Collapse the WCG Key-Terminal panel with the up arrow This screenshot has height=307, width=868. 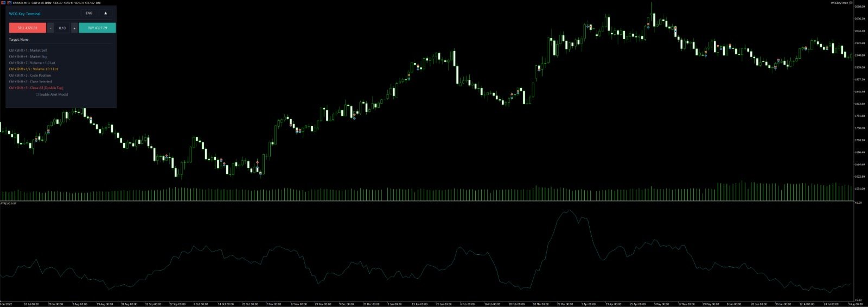106,13
